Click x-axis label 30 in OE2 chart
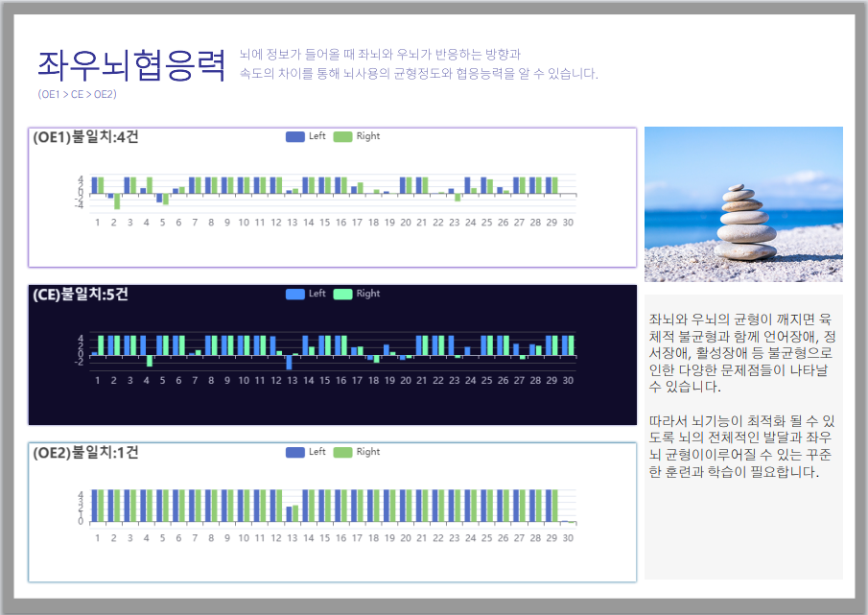The width and height of the screenshot is (868, 615). (x=568, y=538)
